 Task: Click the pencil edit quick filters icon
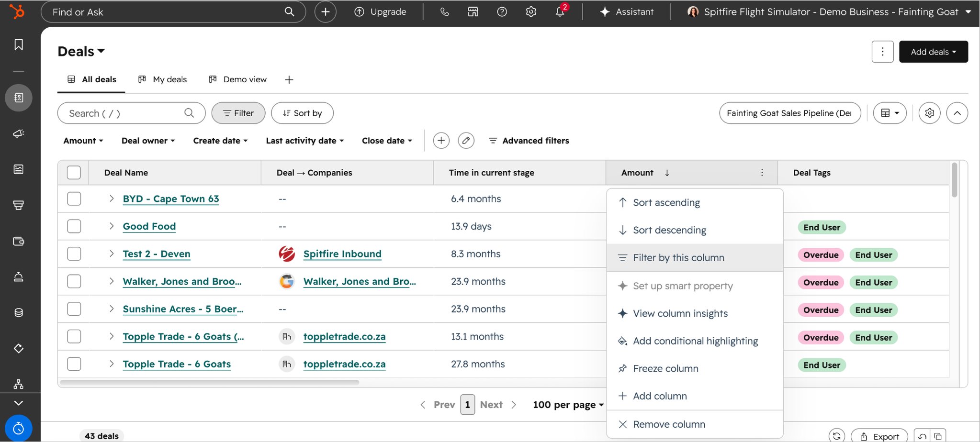point(466,141)
